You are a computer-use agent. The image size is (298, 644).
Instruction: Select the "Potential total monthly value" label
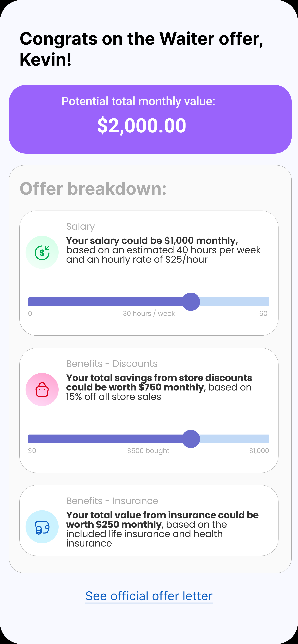click(138, 101)
